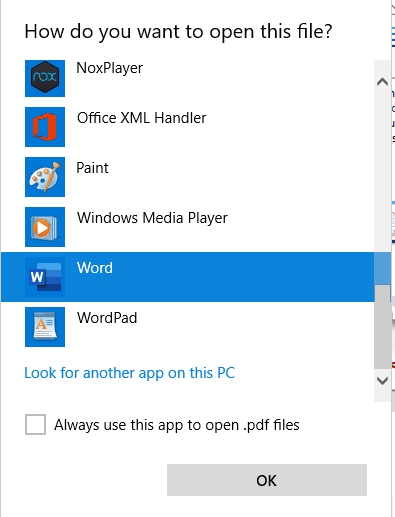Select the NoxPlayer app icon
Image resolution: width=395 pixels, height=517 pixels.
(45, 78)
